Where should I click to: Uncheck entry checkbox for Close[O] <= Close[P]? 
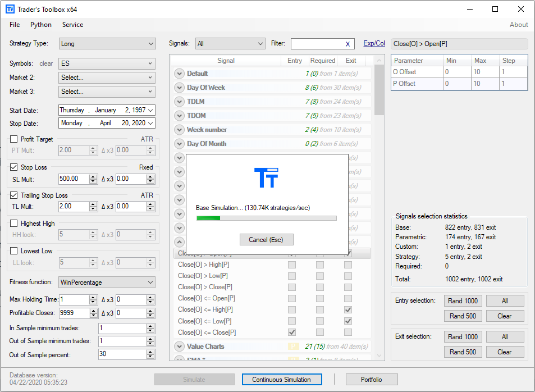[x=291, y=332]
